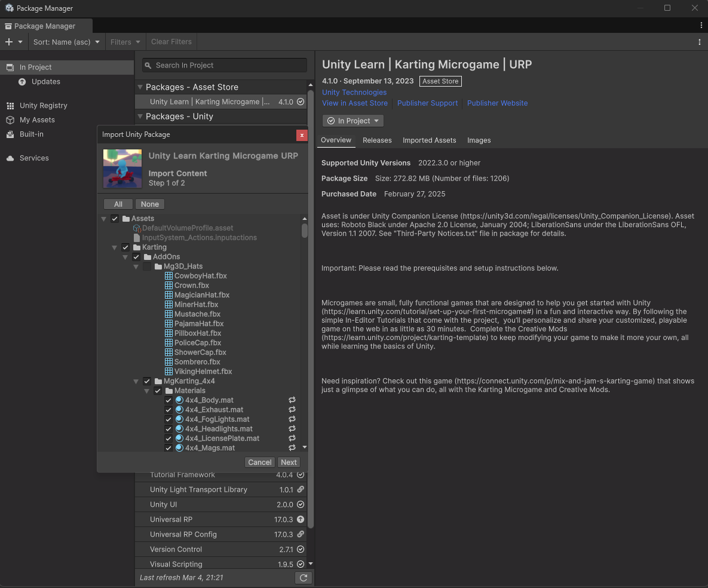Collapse the Packages - Asset Store section

(x=140, y=87)
